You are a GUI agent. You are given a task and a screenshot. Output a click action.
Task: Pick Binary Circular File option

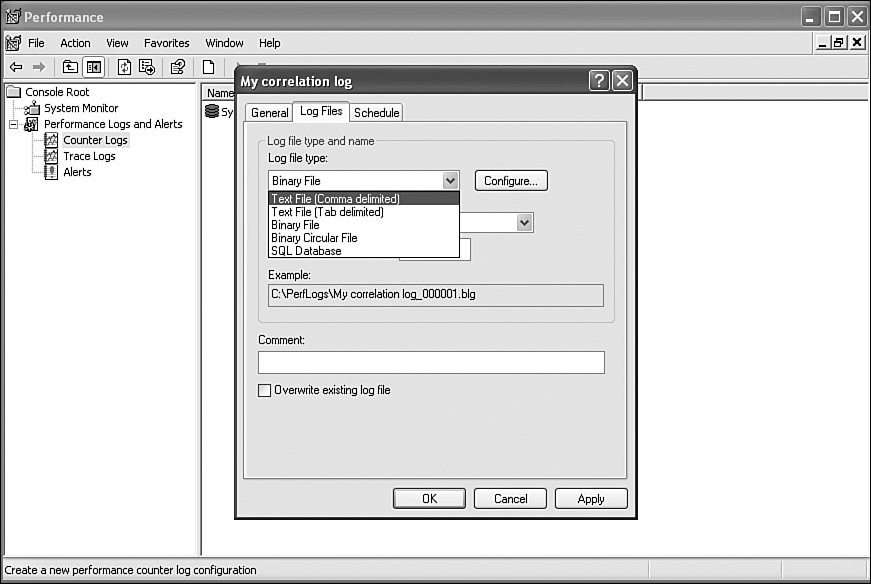point(314,238)
